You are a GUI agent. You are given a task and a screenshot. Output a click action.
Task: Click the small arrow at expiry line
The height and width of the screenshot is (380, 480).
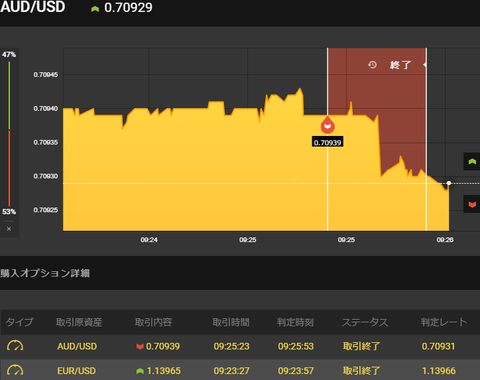tap(425, 64)
